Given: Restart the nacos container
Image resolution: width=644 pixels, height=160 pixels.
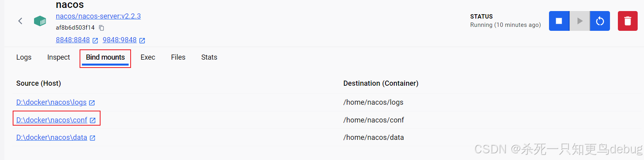Looking at the screenshot, I should 600,21.
